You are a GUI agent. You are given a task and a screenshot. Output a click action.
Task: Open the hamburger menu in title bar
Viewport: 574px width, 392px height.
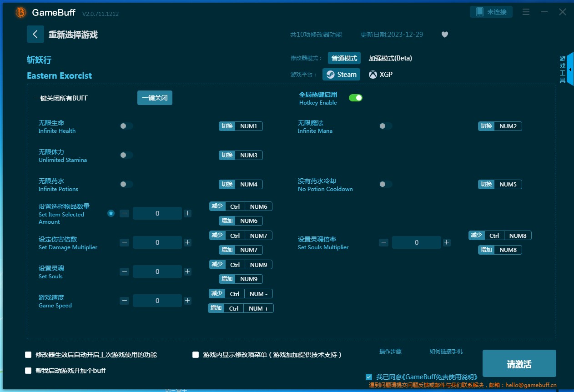(526, 12)
